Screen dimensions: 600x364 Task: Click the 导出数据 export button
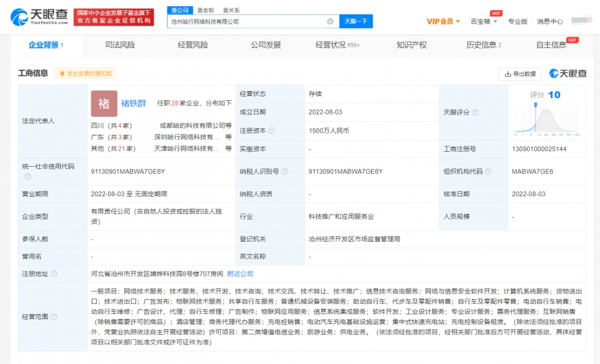pos(520,74)
